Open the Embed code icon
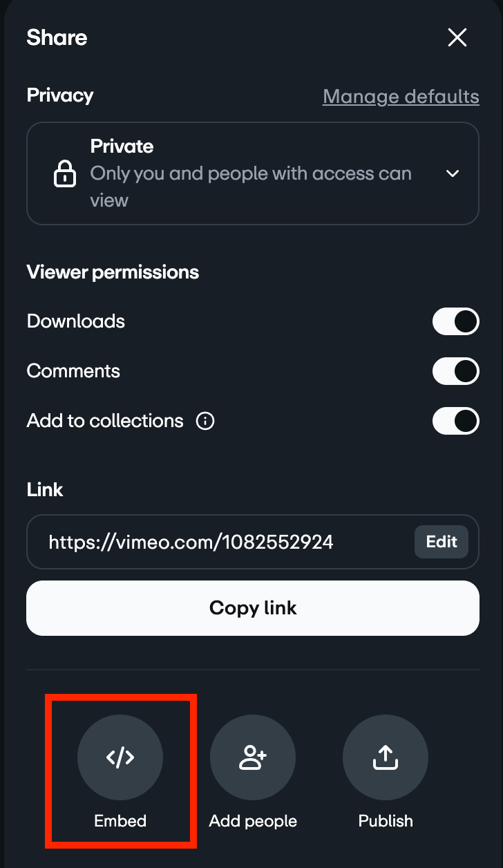Screen dimensions: 503x868 coord(120,757)
